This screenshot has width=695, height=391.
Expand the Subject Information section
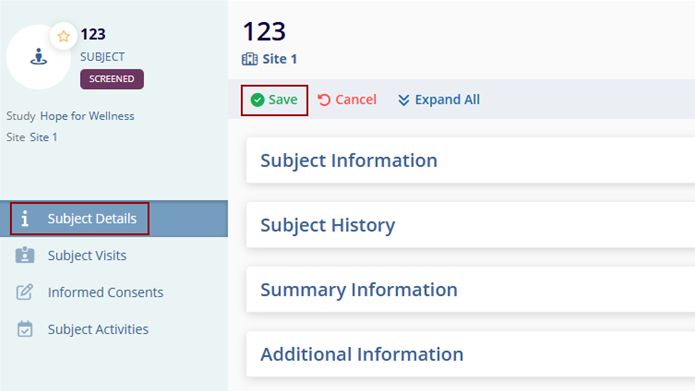(x=471, y=160)
